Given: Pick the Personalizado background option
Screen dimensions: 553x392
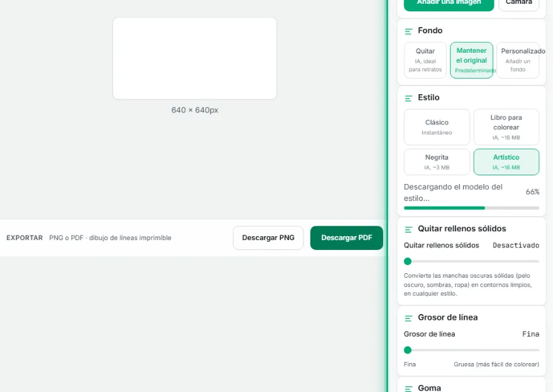Looking at the screenshot, I should pyautogui.click(x=518, y=60).
